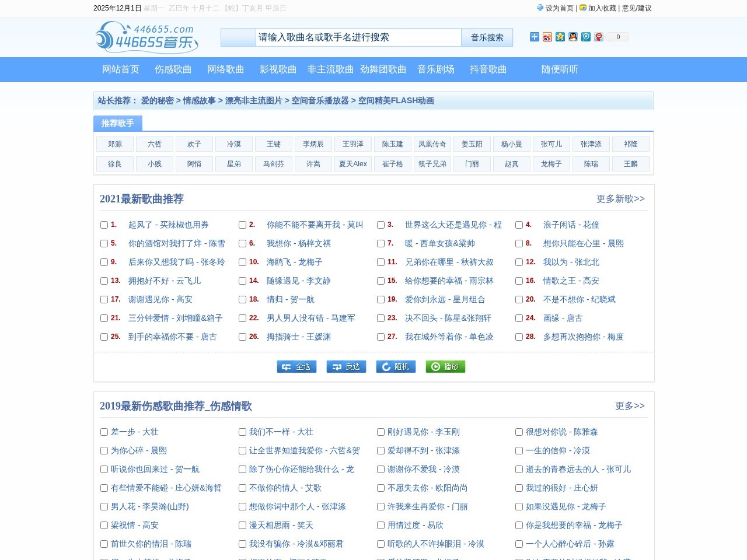The height and width of the screenshot is (560, 747).
Task: Click 全选 to select all songs
Action: [x=296, y=366]
